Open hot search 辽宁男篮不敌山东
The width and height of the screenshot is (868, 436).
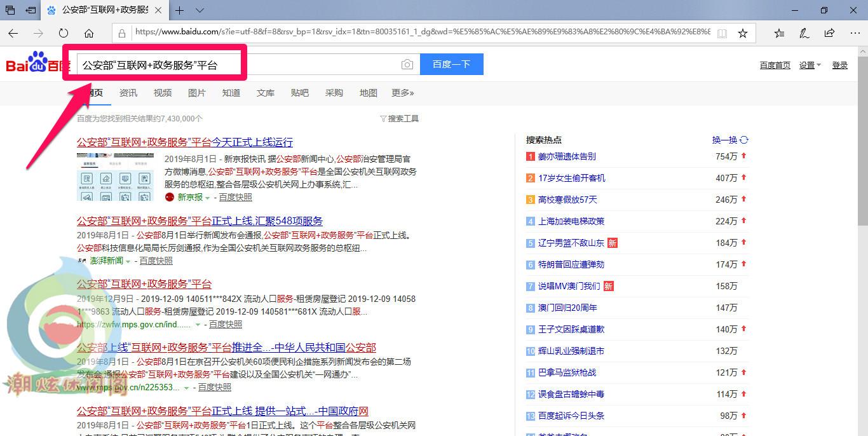[571, 243]
